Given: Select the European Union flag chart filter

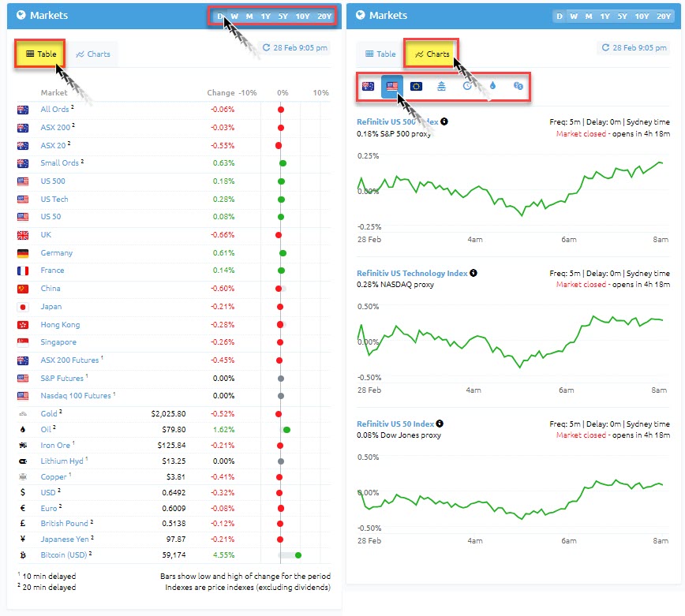Looking at the screenshot, I should click(x=417, y=86).
